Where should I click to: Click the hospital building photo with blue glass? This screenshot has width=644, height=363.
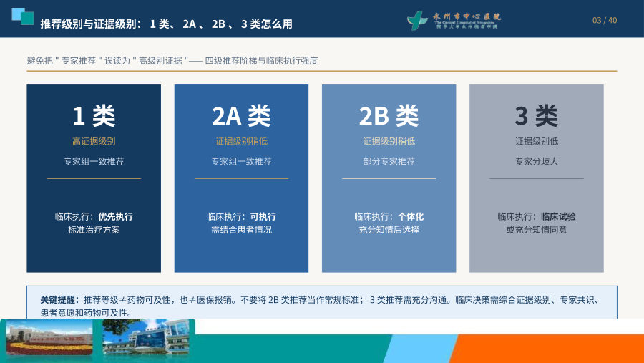click(x=146, y=337)
